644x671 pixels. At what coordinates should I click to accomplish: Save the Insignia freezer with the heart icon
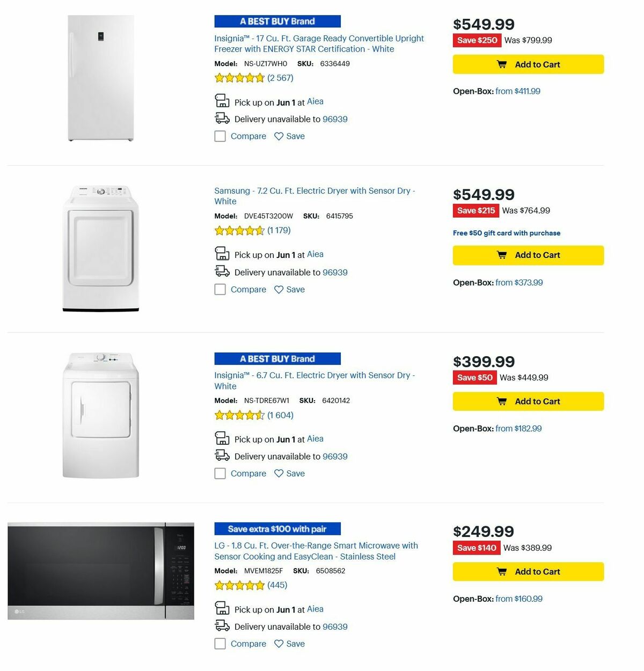279,136
